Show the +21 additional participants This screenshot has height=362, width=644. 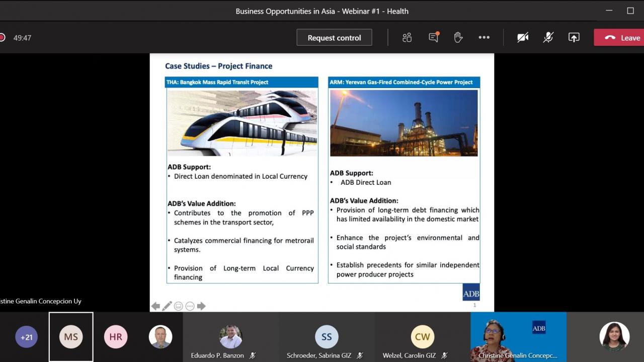[x=26, y=337]
